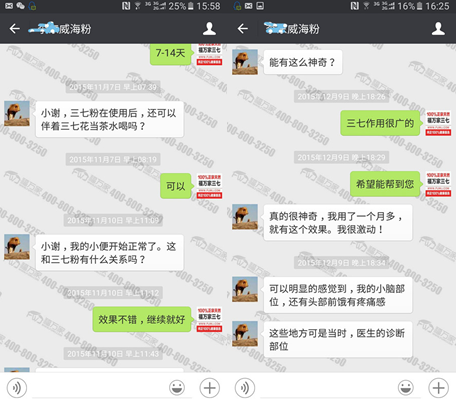Tap the back arrow in the right chat
The height and width of the screenshot is (407, 458).
pos(243,29)
